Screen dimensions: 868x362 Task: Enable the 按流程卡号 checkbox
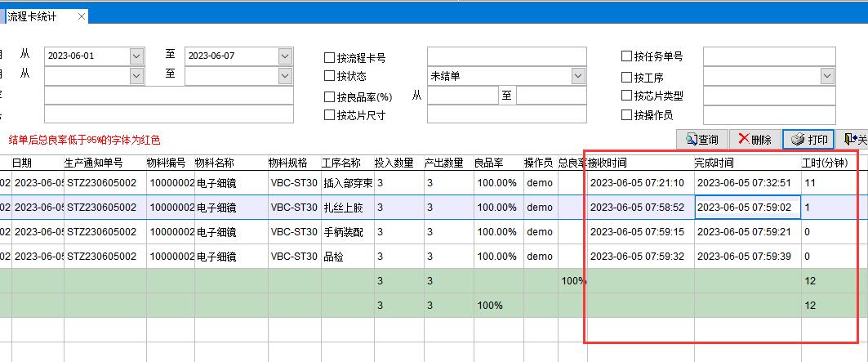pyautogui.click(x=330, y=57)
